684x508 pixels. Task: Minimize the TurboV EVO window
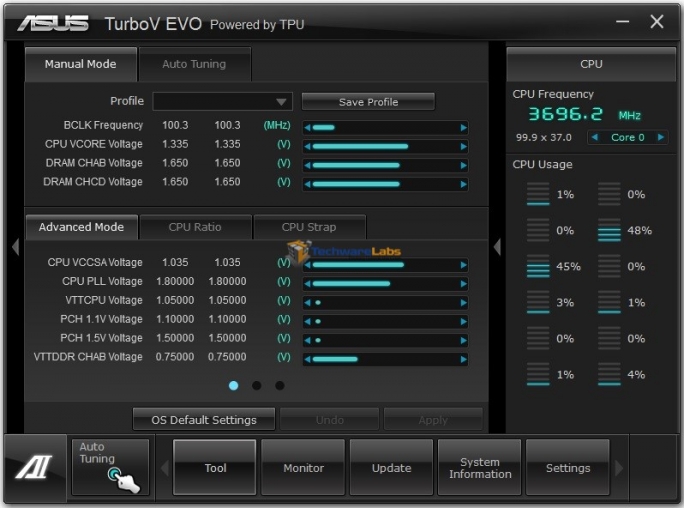point(622,21)
